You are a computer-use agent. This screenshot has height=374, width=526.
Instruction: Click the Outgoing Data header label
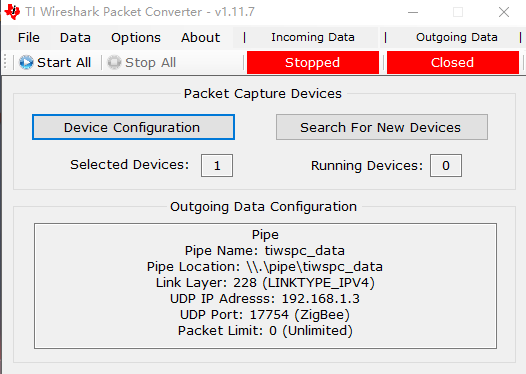pyautogui.click(x=457, y=37)
